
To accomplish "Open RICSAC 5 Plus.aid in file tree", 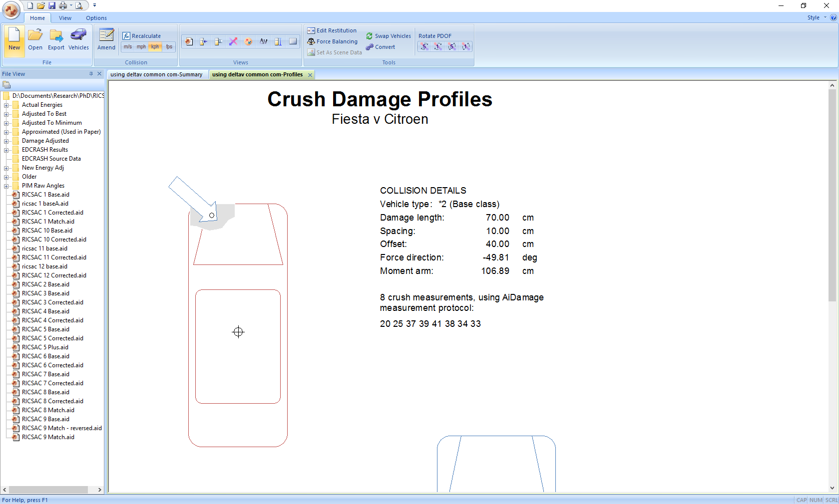I will [45, 347].
